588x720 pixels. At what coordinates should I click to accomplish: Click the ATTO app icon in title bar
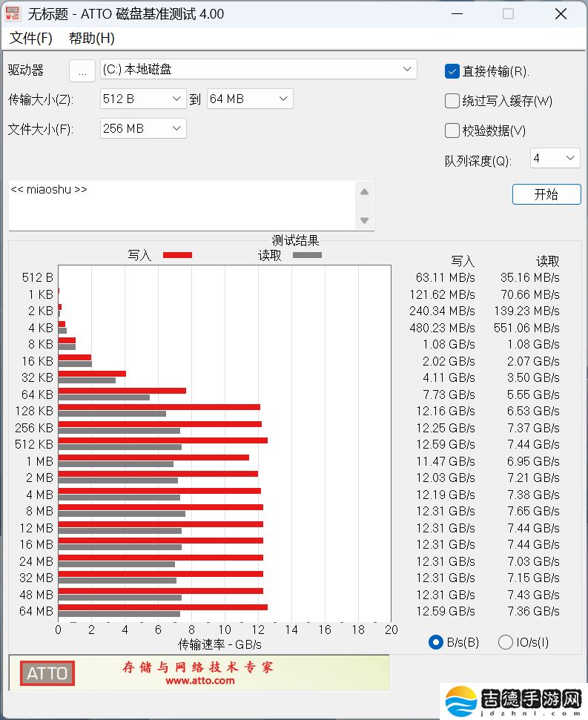(x=13, y=13)
